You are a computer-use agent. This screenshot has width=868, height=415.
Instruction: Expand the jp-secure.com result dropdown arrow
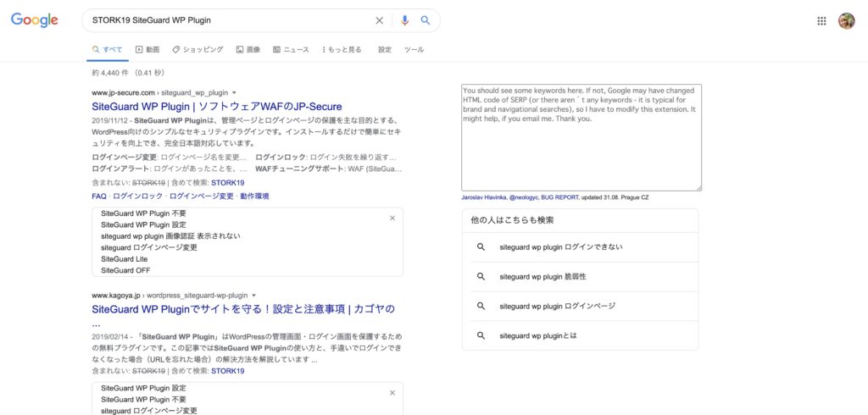[234, 93]
